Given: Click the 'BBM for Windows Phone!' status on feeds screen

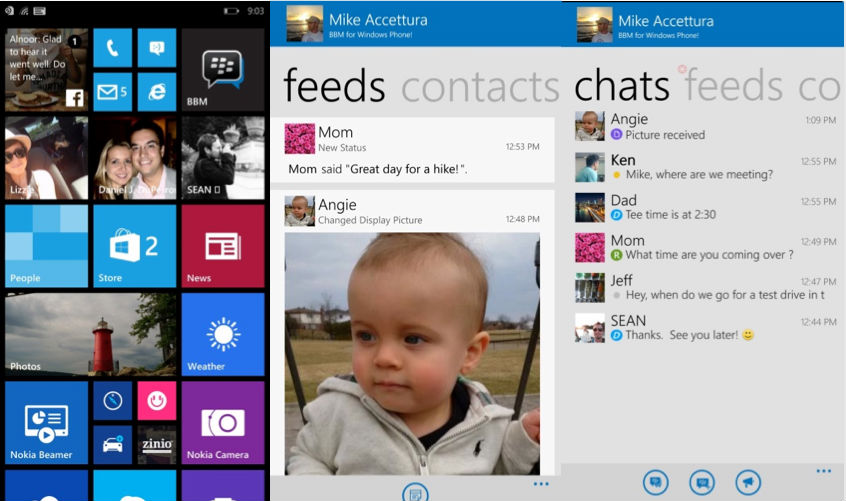Looking at the screenshot, I should coord(371,35).
